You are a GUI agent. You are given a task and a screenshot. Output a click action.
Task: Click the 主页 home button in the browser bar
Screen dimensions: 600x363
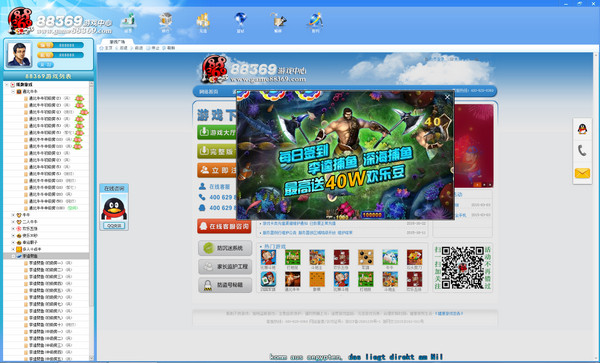pos(106,48)
